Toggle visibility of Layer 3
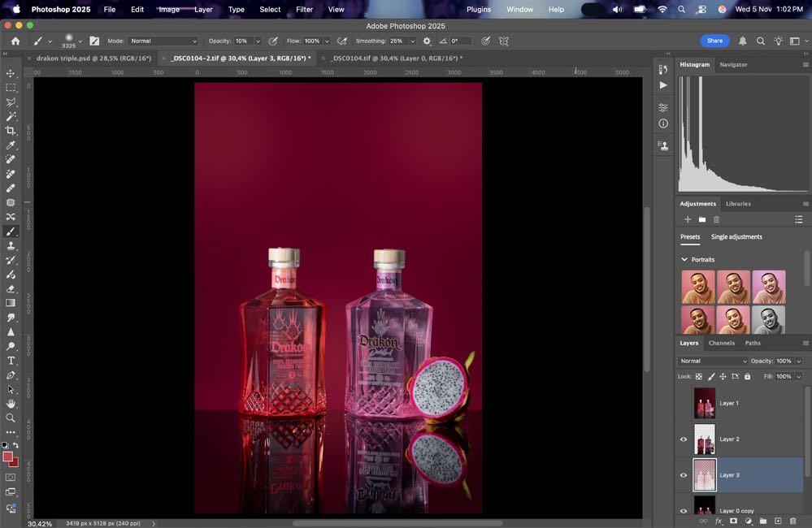Image resolution: width=812 pixels, height=528 pixels. point(684,475)
